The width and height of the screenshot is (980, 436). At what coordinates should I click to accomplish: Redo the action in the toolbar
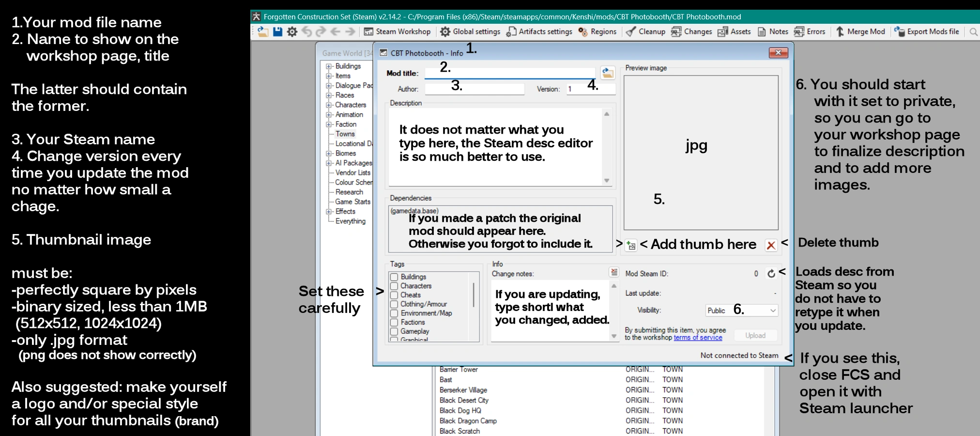point(321,32)
